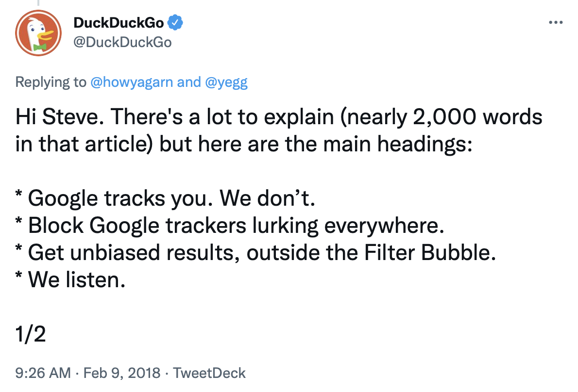Open the DuckDuckGo display name link
This screenshot has height=392, width=578.
pyautogui.click(x=119, y=23)
